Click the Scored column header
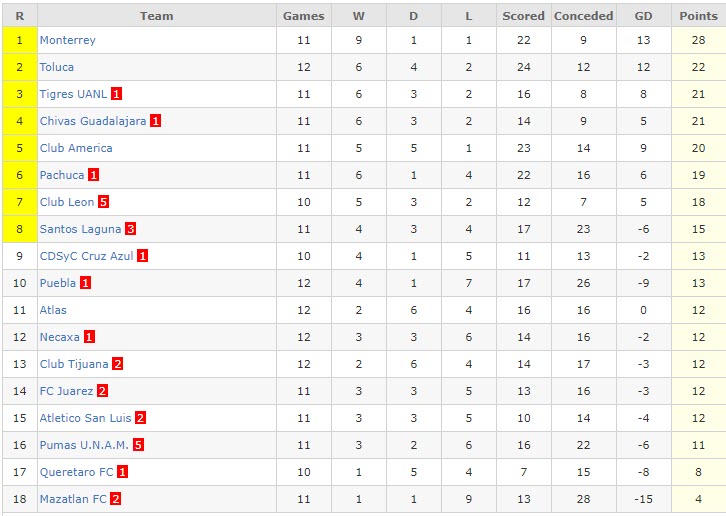This screenshot has height=516, width=726. 523,16
